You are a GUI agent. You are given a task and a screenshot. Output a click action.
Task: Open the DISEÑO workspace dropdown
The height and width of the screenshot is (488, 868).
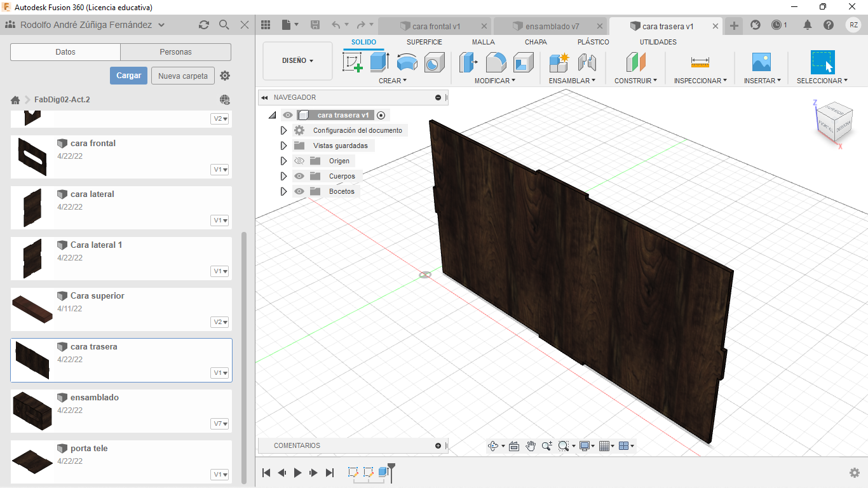(297, 61)
